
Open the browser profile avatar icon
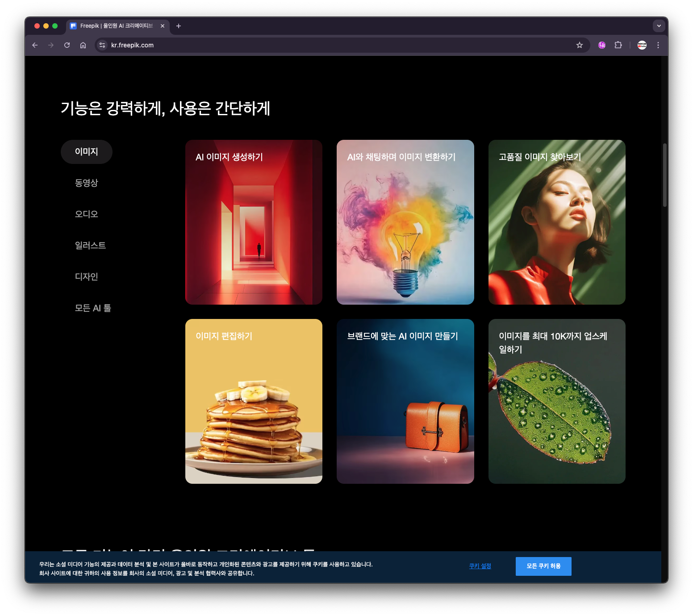coord(642,45)
